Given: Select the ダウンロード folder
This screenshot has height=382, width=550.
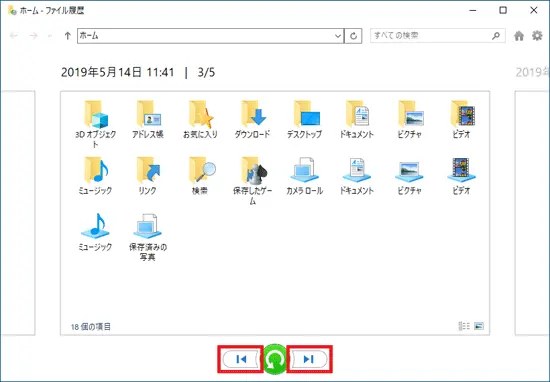Looking at the screenshot, I should (x=253, y=120).
